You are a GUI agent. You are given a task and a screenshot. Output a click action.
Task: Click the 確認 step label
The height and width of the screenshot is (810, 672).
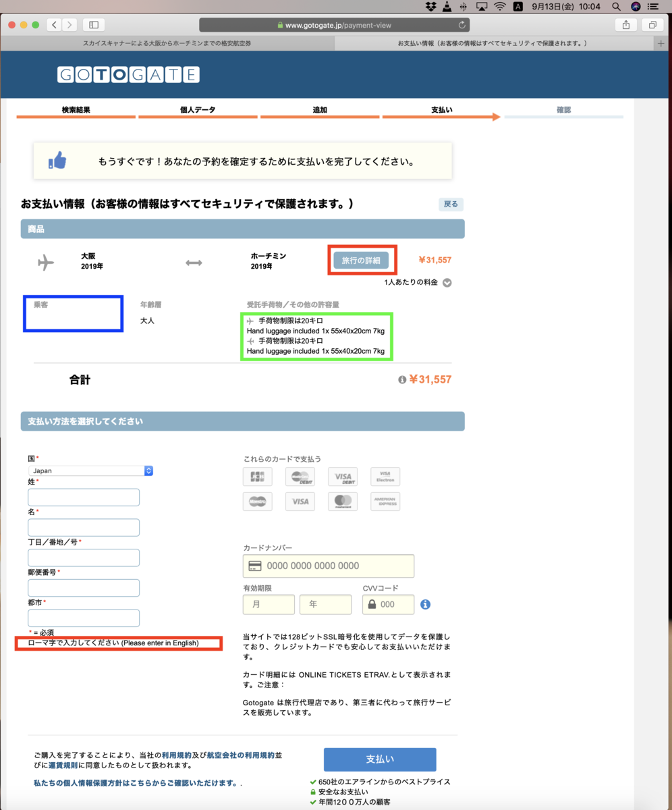click(563, 110)
